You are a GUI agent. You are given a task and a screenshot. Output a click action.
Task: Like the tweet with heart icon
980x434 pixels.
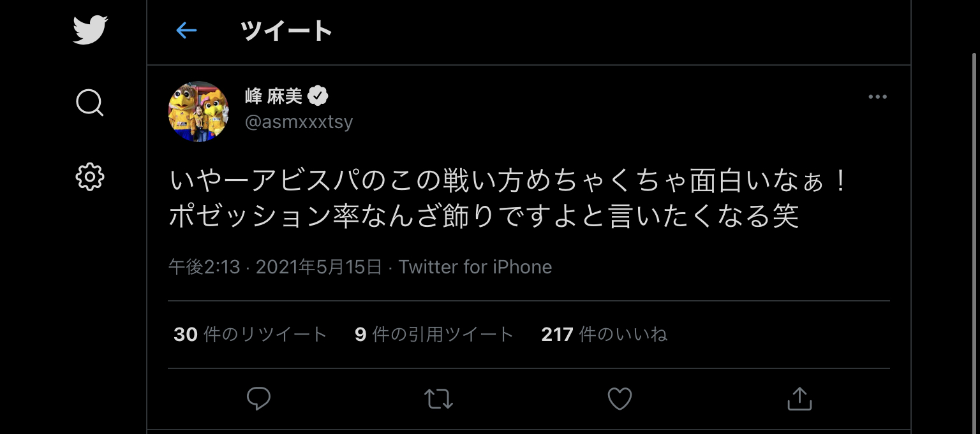[x=619, y=399]
